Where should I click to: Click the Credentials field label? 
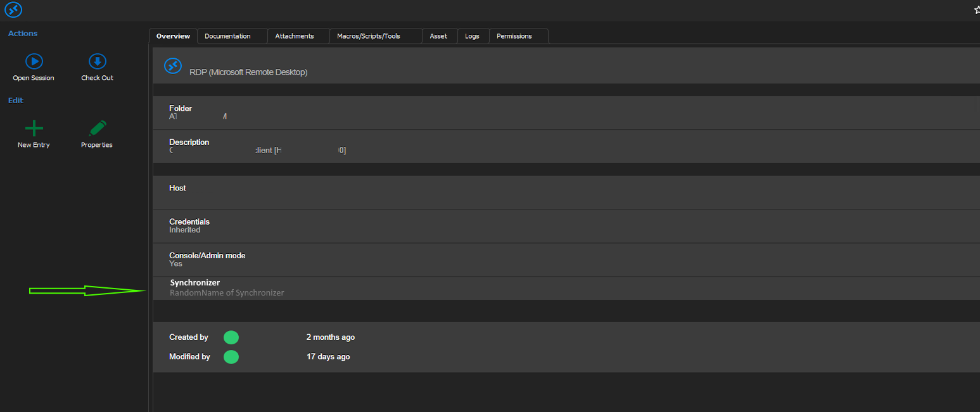coord(189,222)
